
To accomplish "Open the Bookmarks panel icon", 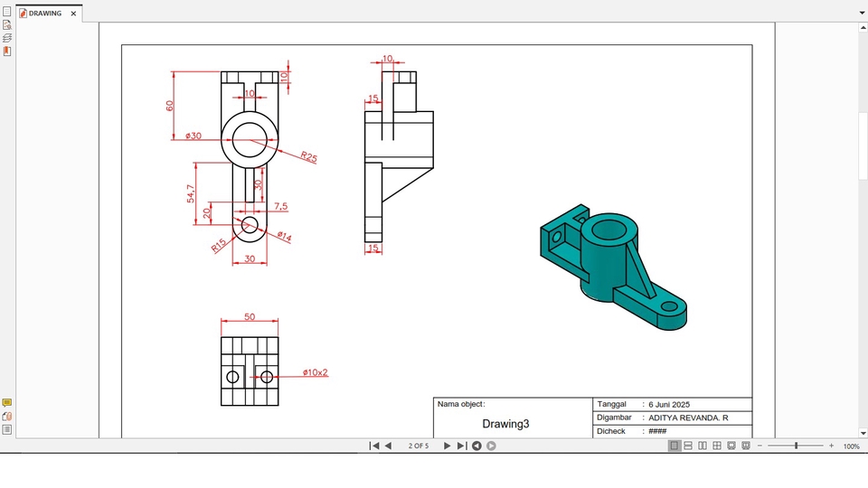I will tap(7, 52).
